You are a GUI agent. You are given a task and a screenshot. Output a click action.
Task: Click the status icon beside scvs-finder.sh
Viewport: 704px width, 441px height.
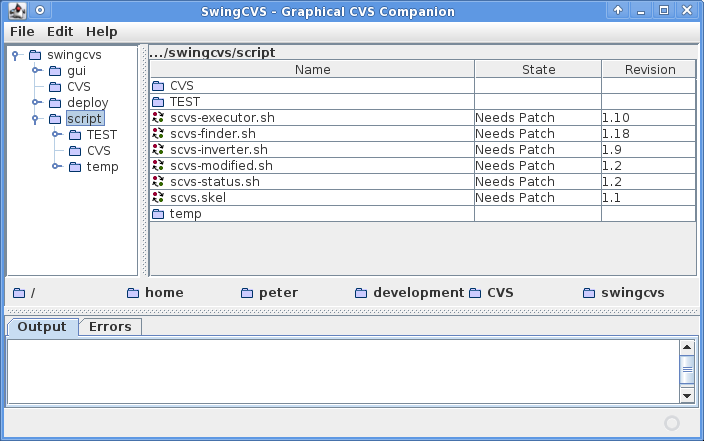coord(158,133)
